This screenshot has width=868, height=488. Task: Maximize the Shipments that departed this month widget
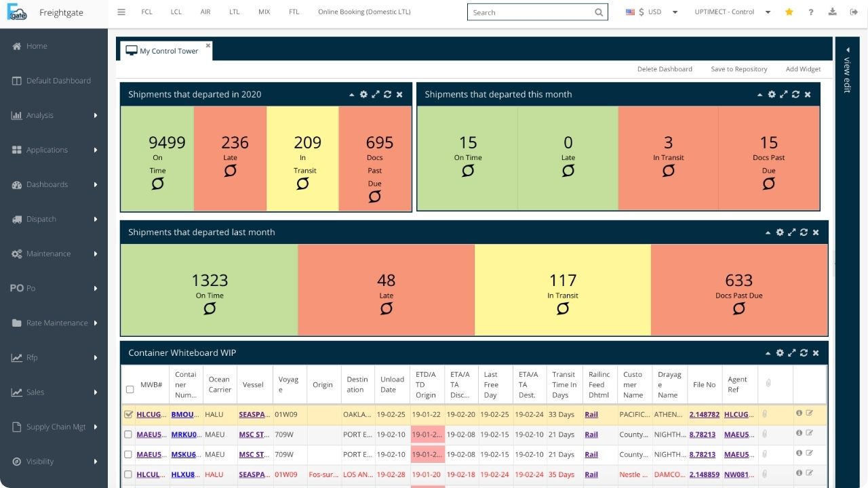click(x=784, y=94)
